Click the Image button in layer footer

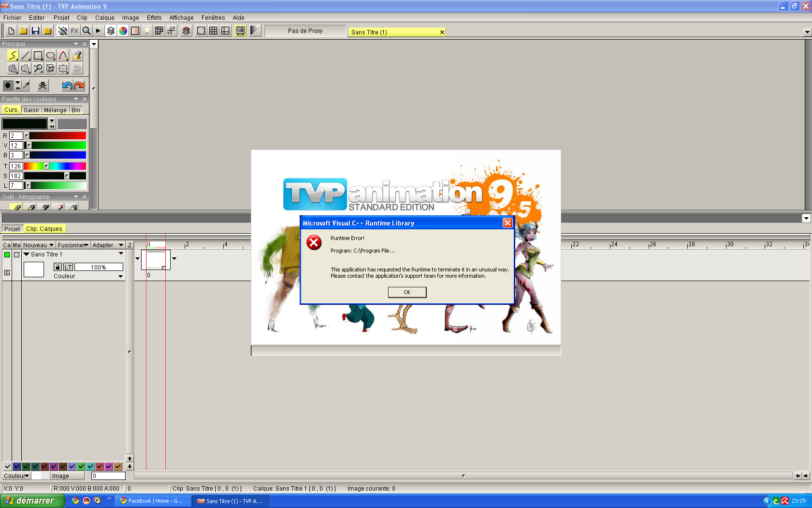point(68,476)
